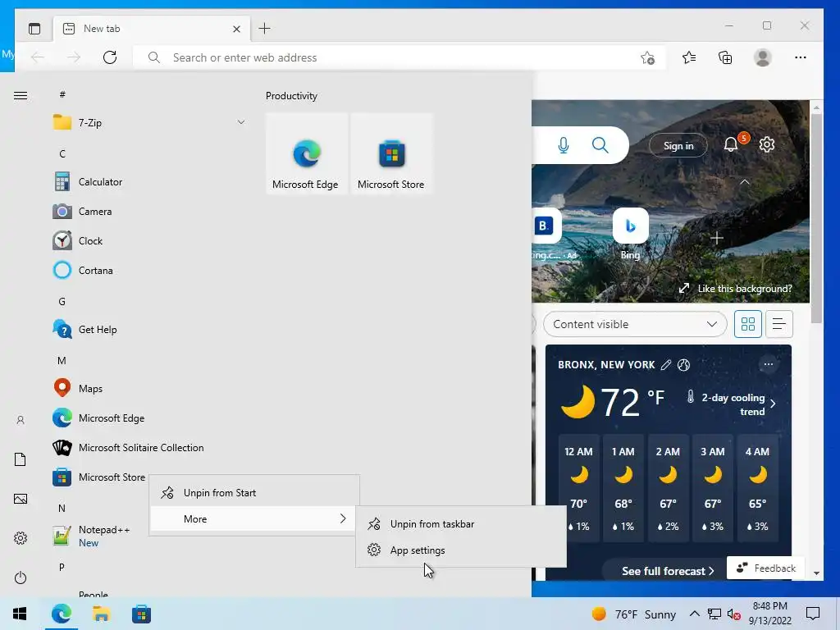Screen dimensions: 840x630
Task: Click the Microsoft Edge pinned tile
Action: [307, 153]
